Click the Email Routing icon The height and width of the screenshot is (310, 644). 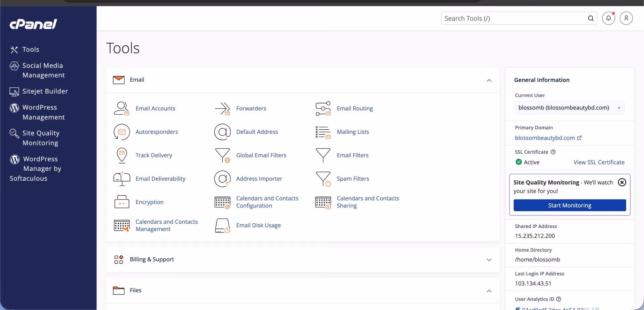(323, 108)
